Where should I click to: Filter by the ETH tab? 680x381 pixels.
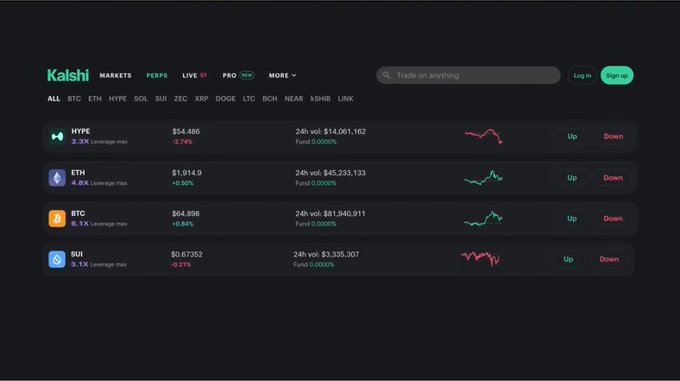pyautogui.click(x=95, y=99)
